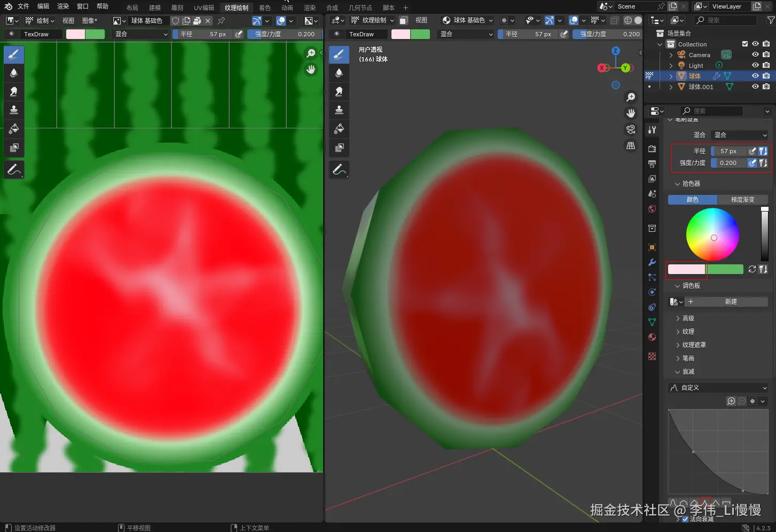Screen dimensions: 776x532
Task: Expand the 高级 panel
Action: pos(688,318)
